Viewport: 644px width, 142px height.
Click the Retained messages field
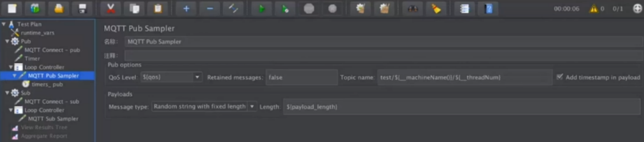click(x=301, y=77)
